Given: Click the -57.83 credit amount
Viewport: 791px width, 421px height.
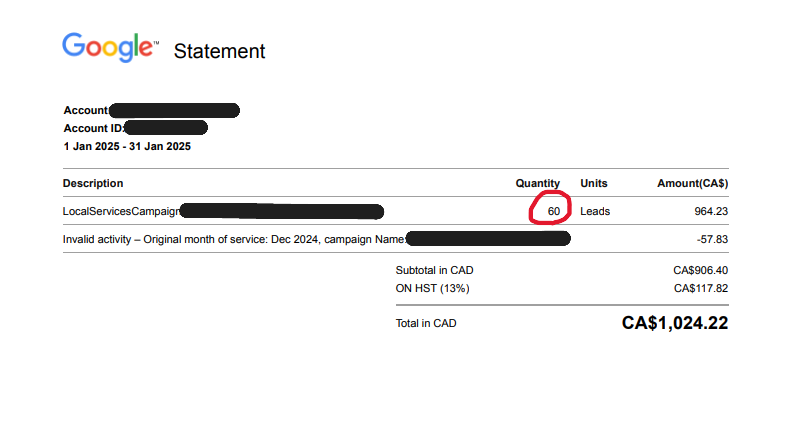Looking at the screenshot, I should tap(712, 239).
